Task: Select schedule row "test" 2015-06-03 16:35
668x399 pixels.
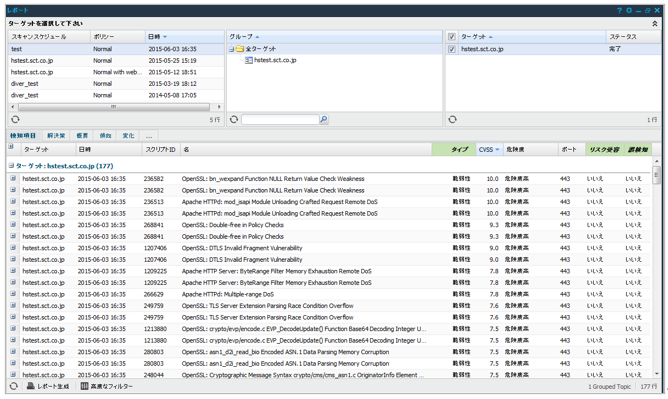Action: [x=116, y=49]
